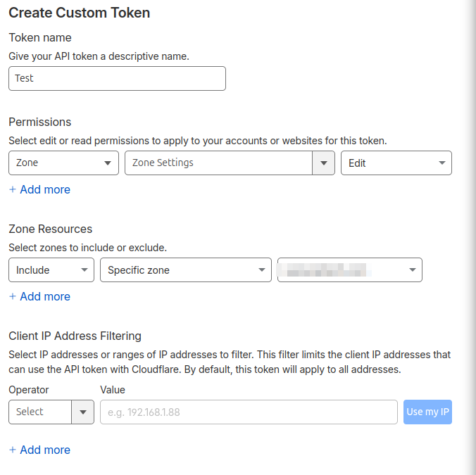Click the IP address Value input field

point(249,412)
